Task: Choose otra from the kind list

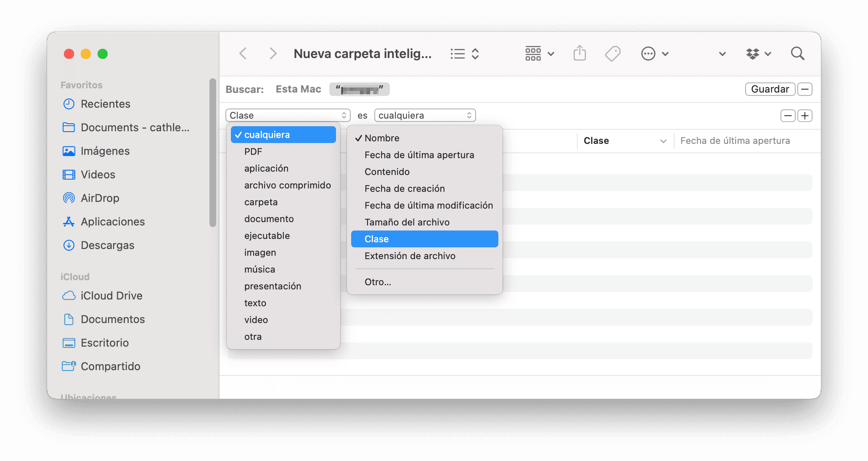Action: [x=283, y=336]
